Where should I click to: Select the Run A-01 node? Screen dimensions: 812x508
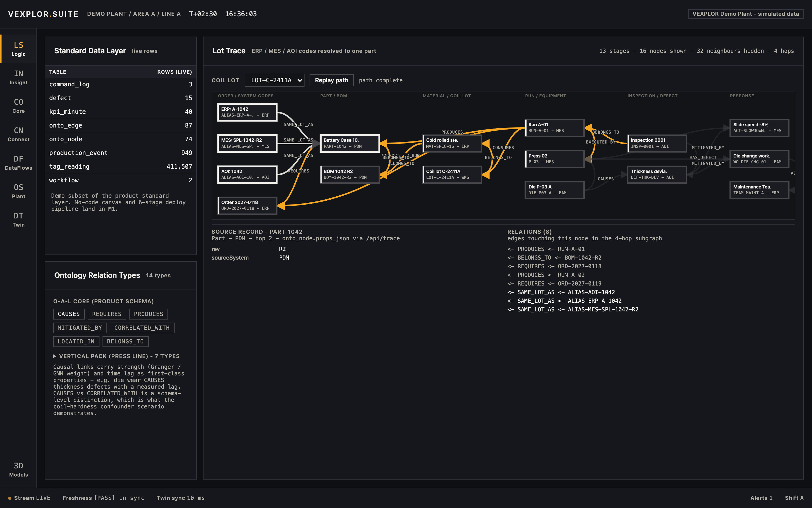554,128
